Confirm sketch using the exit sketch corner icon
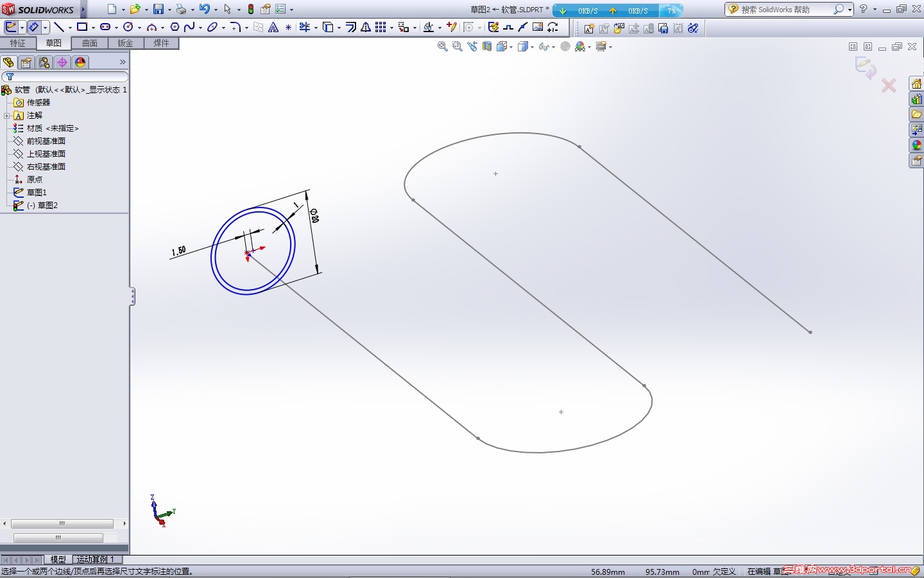This screenshot has height=578, width=924. [x=865, y=67]
